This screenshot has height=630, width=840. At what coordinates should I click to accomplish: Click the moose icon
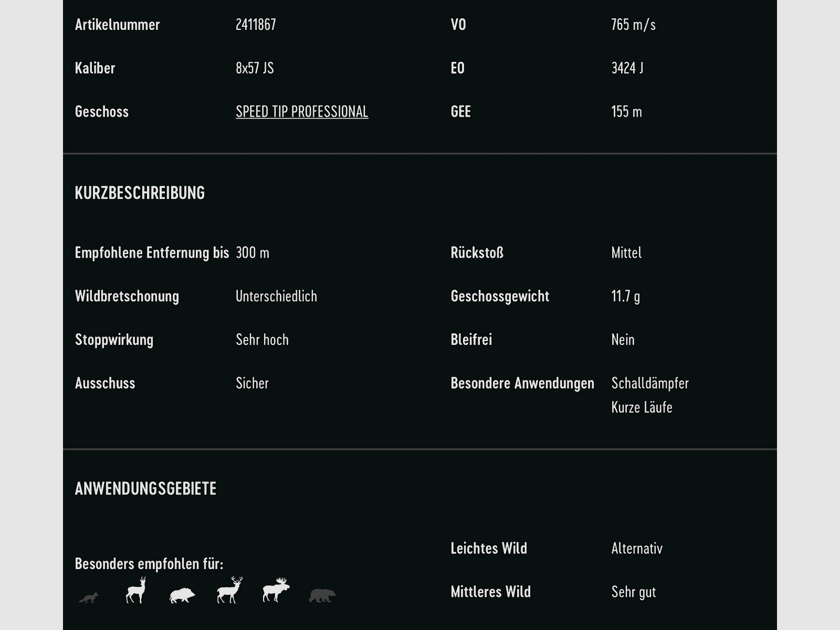coord(276,590)
